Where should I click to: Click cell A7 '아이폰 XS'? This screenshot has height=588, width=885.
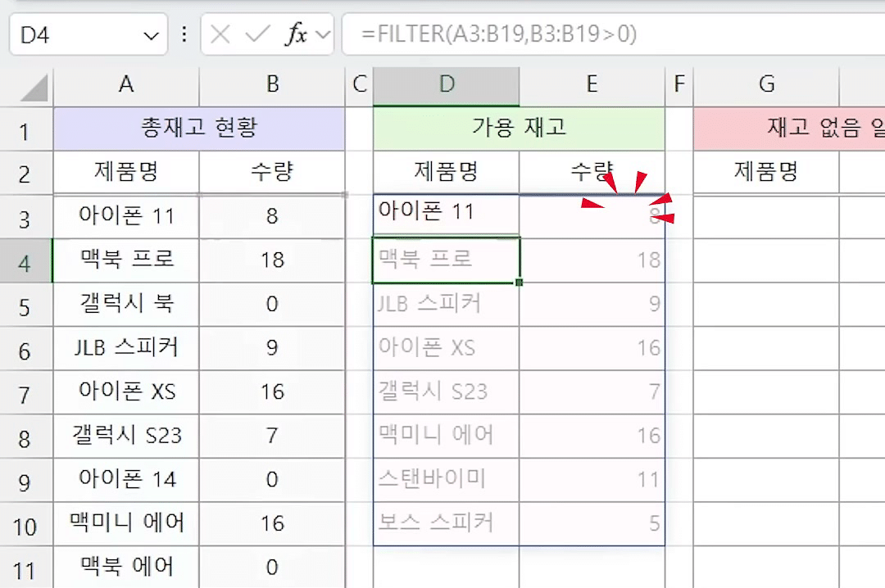[126, 393]
